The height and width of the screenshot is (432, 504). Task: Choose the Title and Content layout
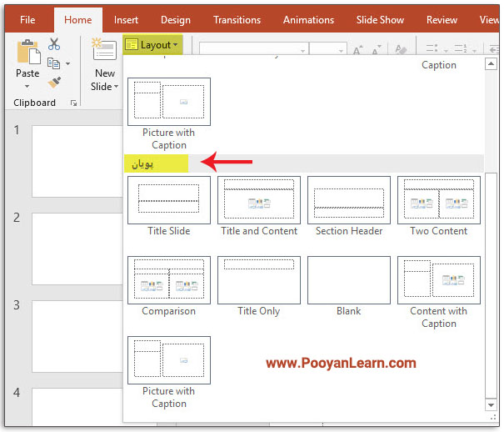259,207
